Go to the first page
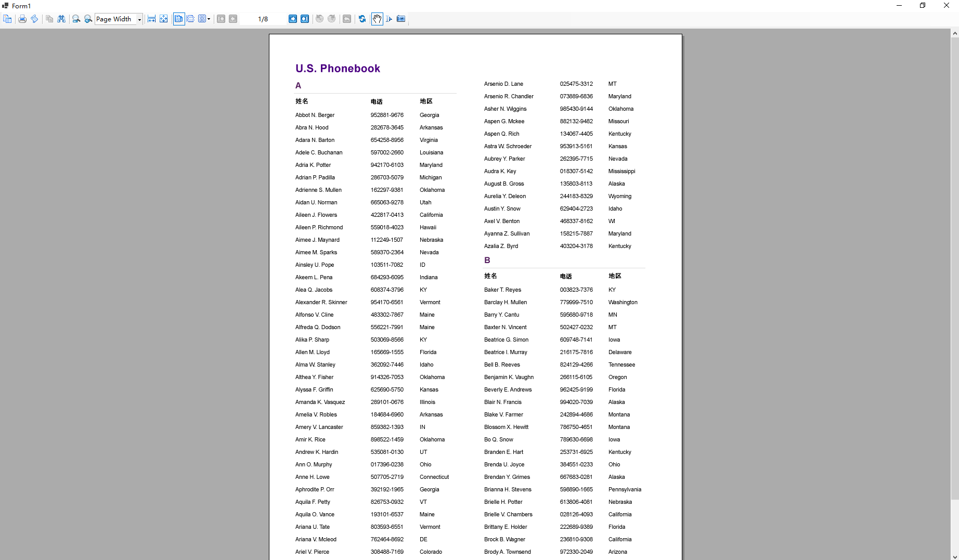The image size is (959, 560). coord(221,19)
